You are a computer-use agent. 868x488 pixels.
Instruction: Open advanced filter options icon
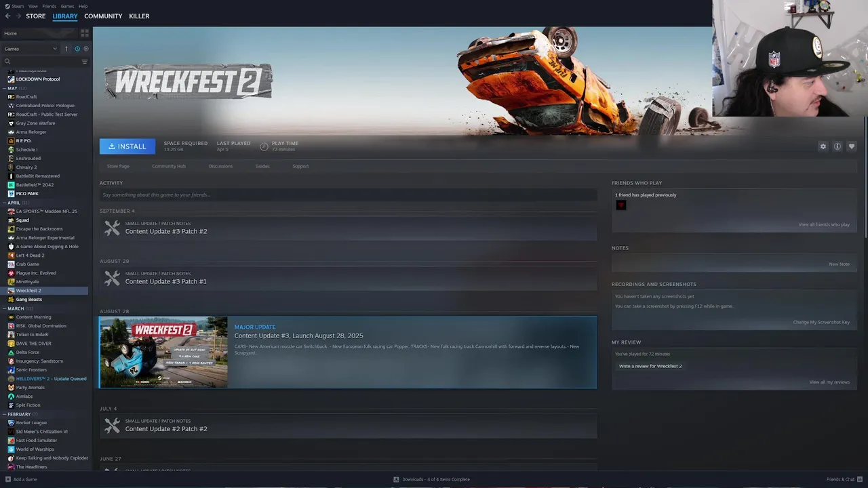click(85, 62)
